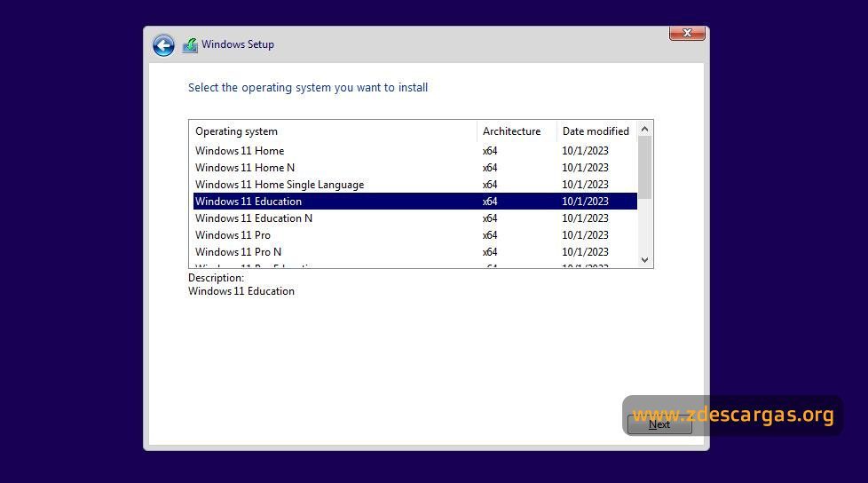This screenshot has width=868, height=483.
Task: Select Windows 11 Home Single Language
Action: point(415,185)
